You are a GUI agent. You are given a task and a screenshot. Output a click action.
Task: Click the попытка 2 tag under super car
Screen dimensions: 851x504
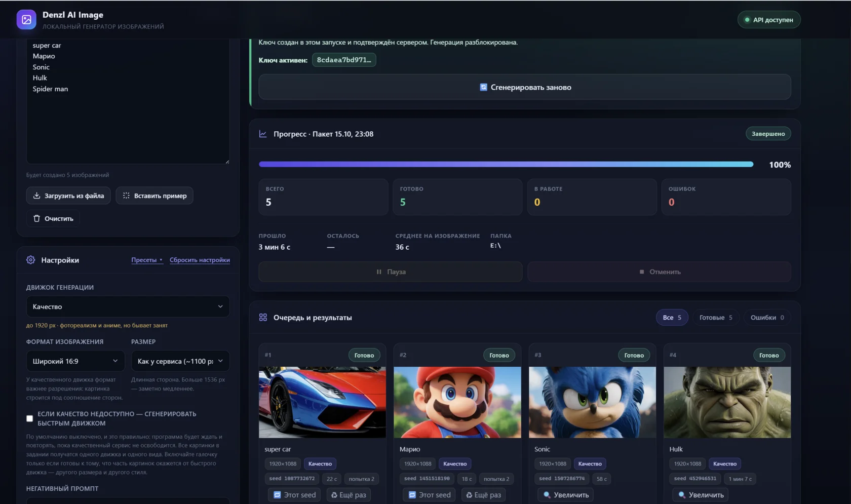pos(362,479)
